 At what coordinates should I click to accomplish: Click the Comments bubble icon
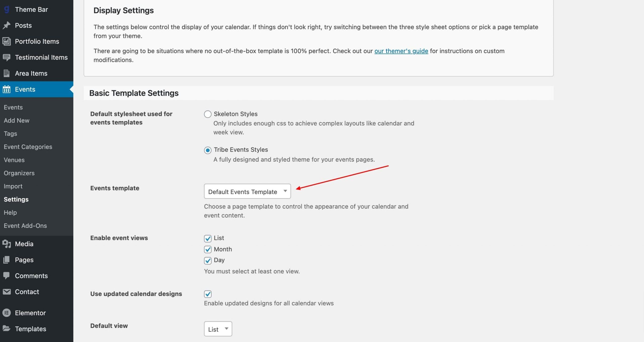coord(7,276)
